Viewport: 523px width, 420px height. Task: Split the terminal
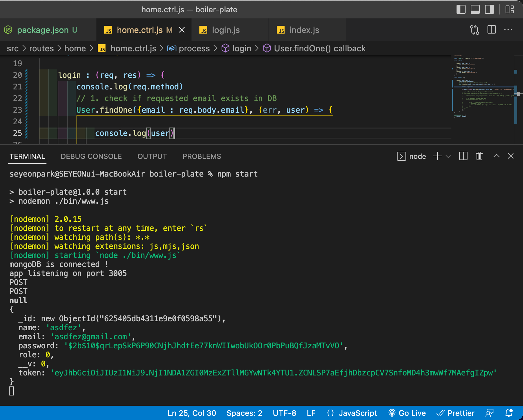click(463, 156)
